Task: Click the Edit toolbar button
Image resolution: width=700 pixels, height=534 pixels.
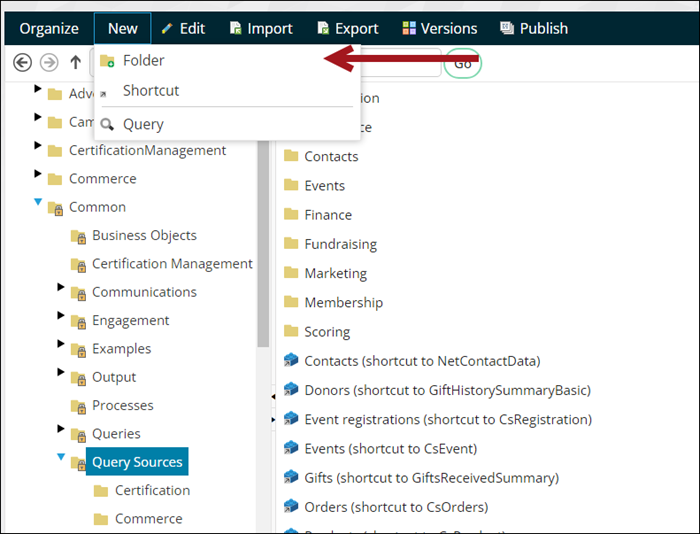Action: click(x=183, y=29)
